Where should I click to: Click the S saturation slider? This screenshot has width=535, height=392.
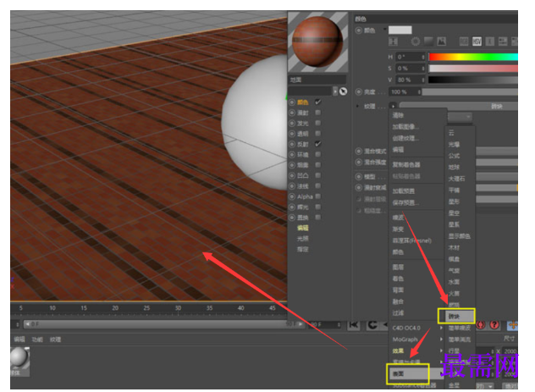[473, 69]
